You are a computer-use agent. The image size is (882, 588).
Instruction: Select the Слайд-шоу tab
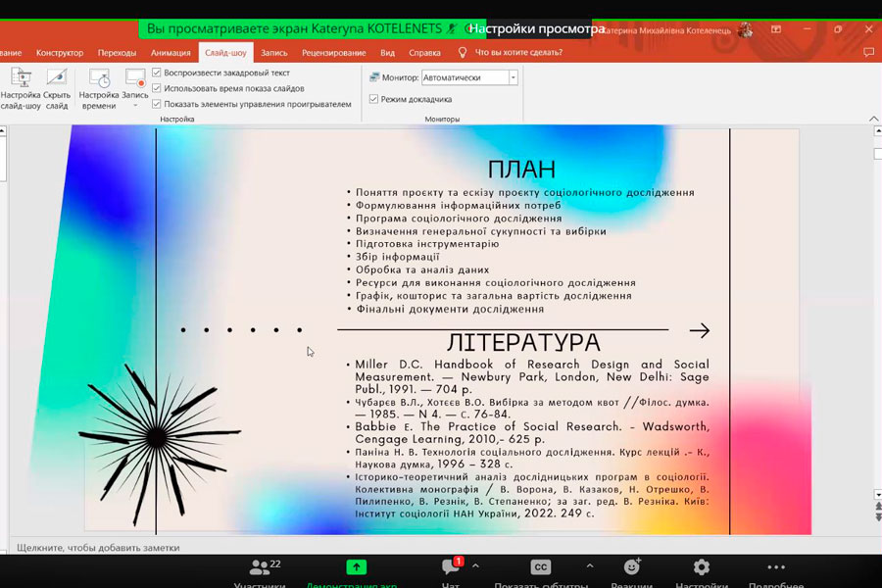(x=225, y=53)
